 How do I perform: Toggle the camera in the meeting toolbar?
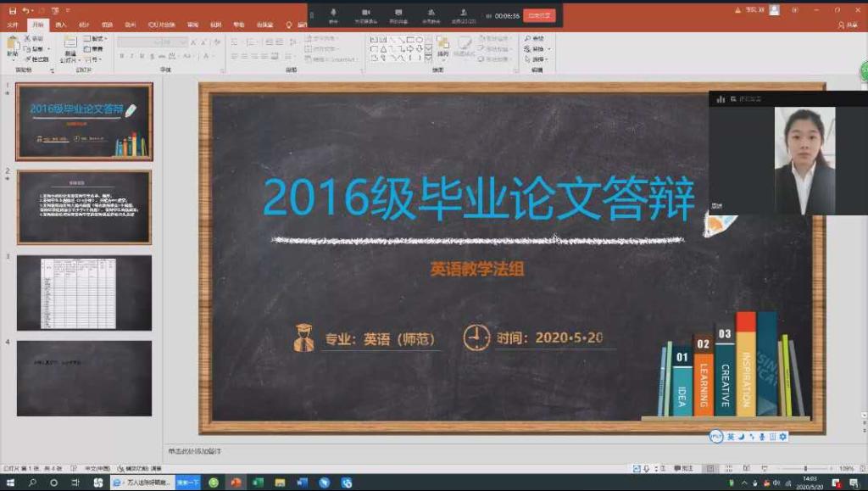(x=366, y=14)
